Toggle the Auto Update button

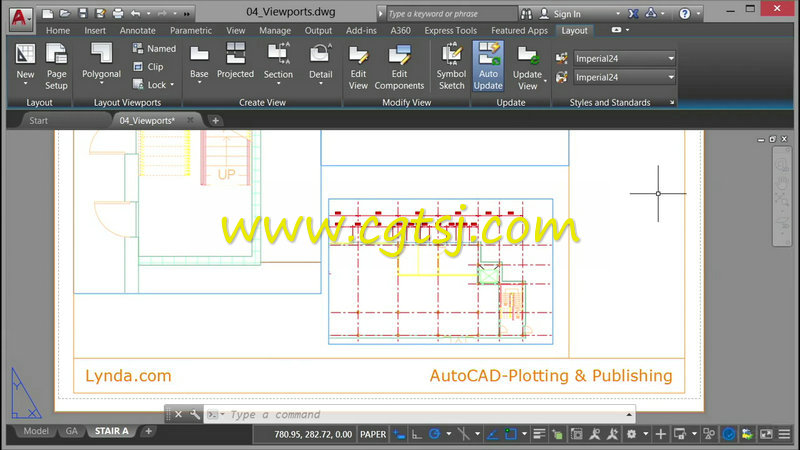488,67
